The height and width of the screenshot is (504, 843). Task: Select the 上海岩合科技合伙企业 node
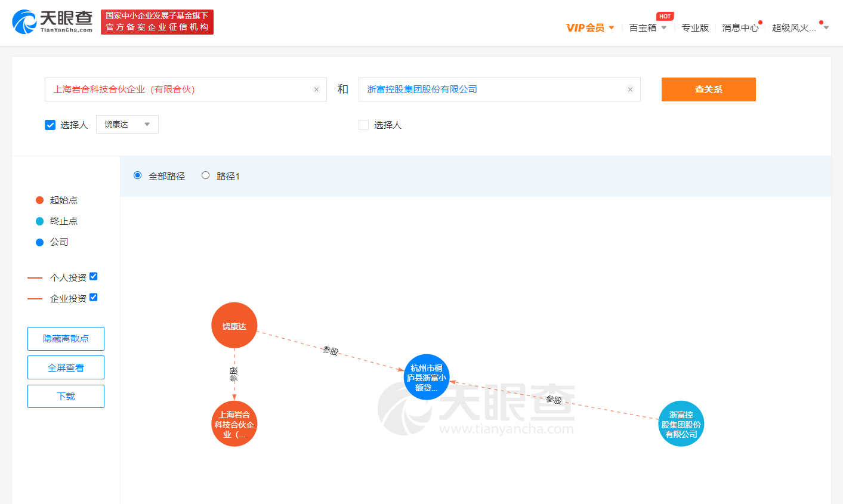[x=234, y=424]
